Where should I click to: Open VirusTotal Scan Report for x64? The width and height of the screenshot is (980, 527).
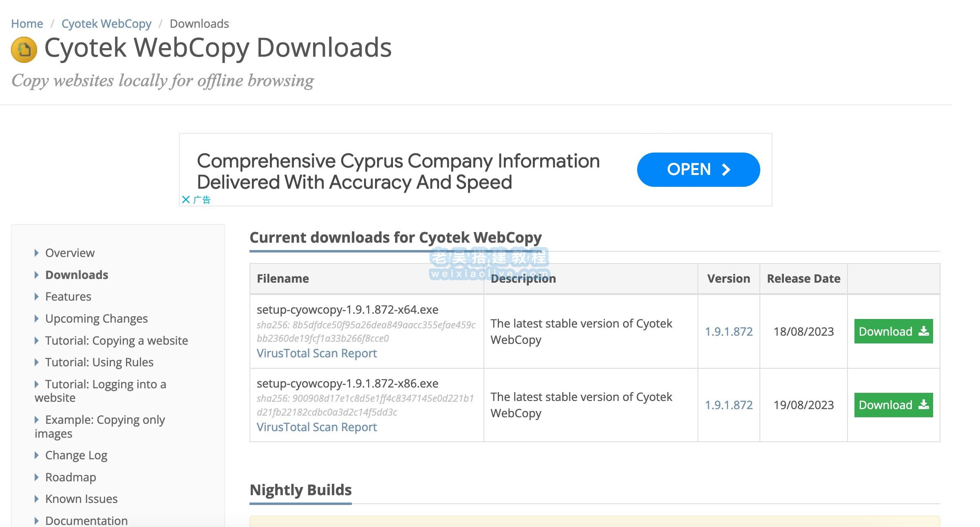tap(316, 352)
